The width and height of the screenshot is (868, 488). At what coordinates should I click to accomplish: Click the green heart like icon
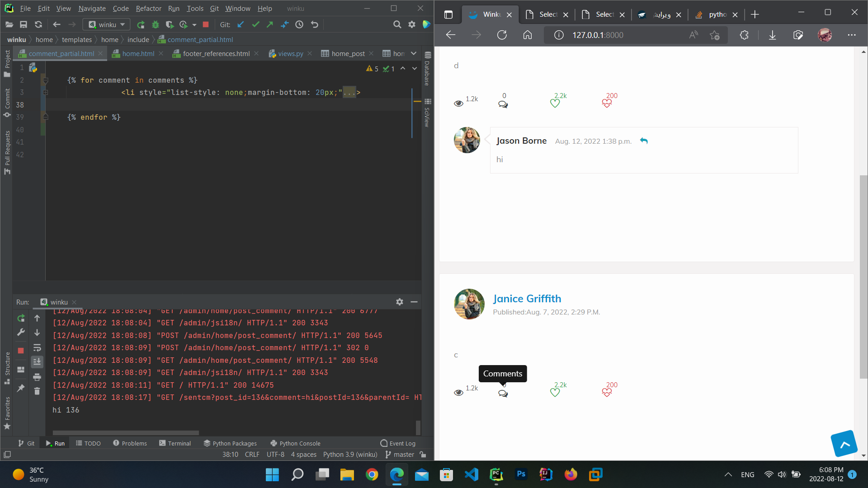(x=555, y=103)
